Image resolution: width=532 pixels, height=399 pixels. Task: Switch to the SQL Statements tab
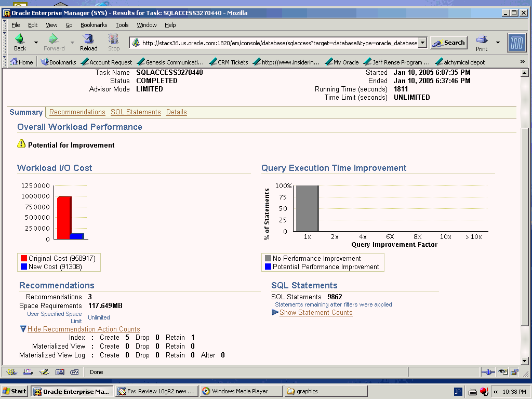click(x=136, y=112)
